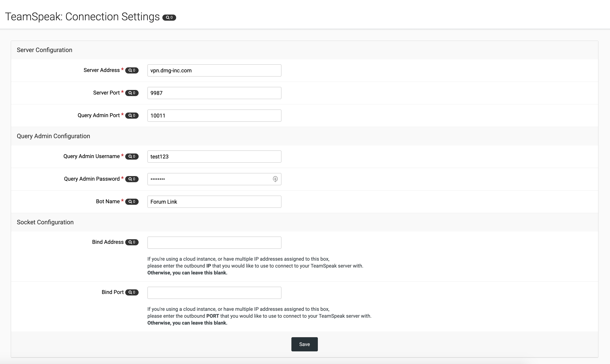Click the Bot Name label
Viewport: 610px width, 364px height.
coord(108,201)
